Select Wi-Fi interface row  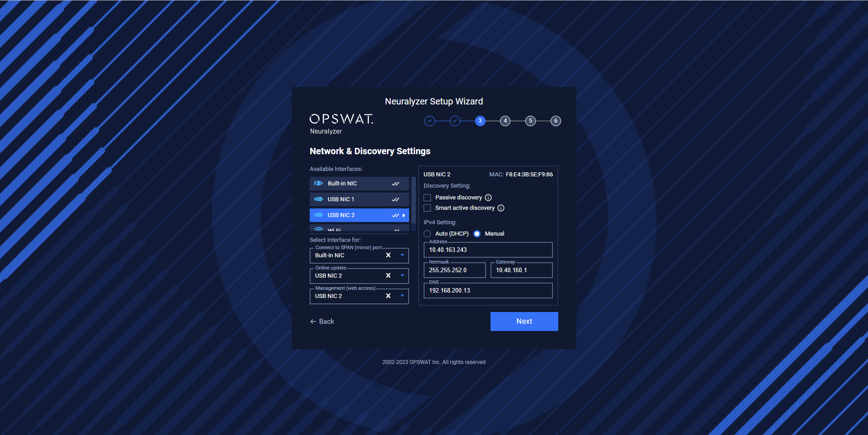359,228
